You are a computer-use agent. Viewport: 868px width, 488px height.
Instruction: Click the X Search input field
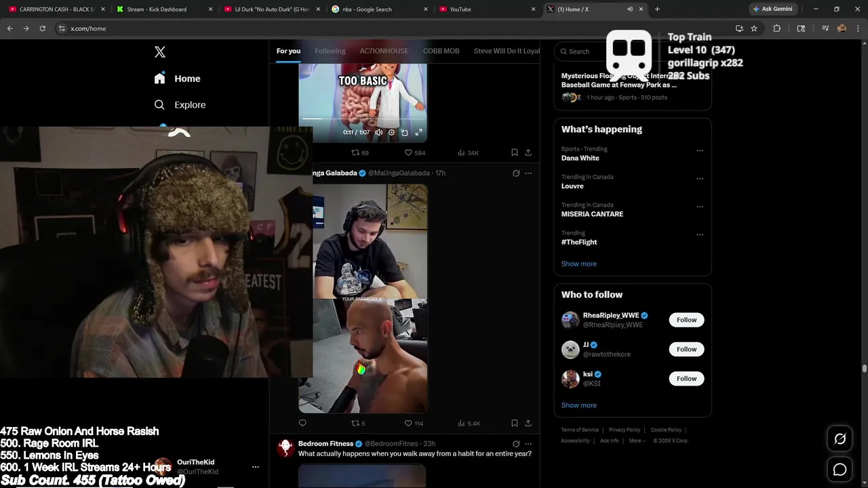632,52
